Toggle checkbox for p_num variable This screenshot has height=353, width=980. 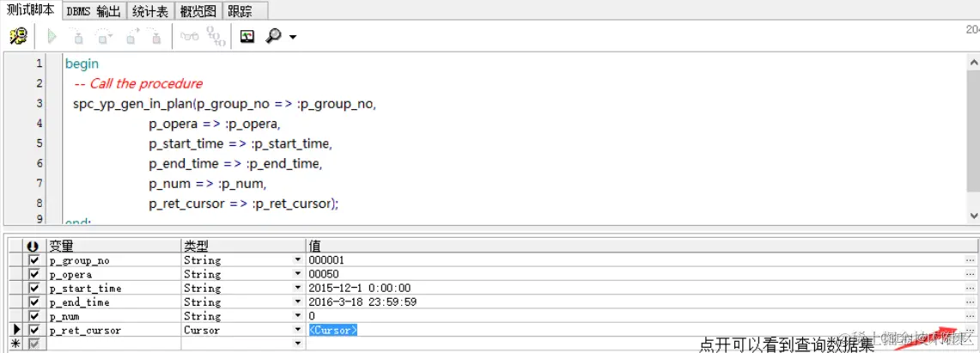(x=34, y=316)
